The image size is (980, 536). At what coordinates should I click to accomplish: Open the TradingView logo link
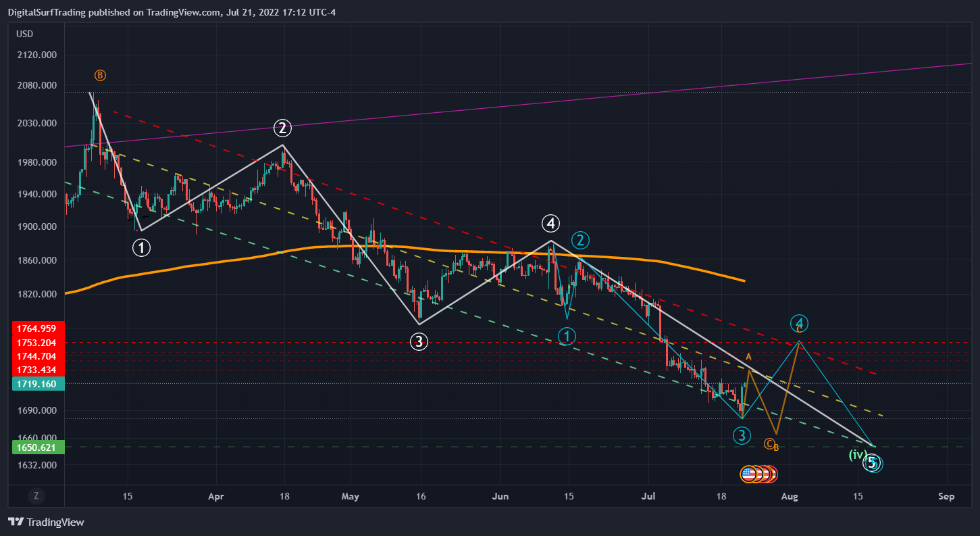46,522
